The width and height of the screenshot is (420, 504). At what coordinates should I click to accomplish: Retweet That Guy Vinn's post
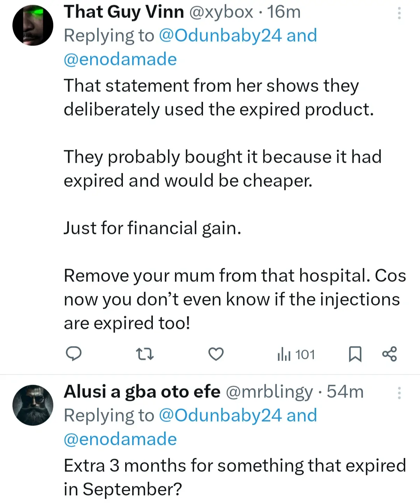click(145, 354)
